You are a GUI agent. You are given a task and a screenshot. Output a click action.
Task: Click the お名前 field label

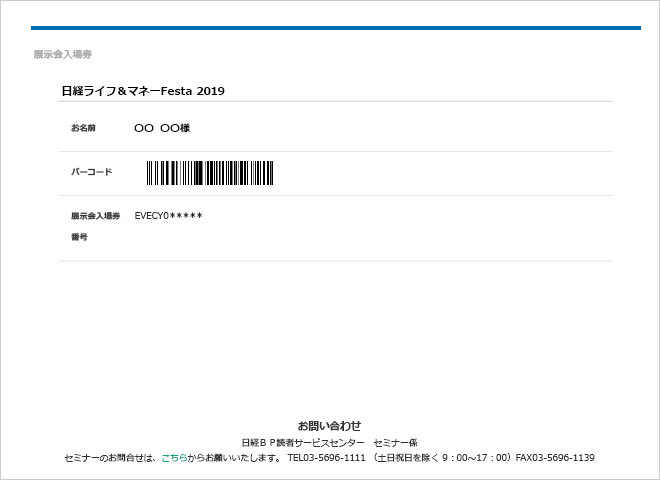(83, 128)
